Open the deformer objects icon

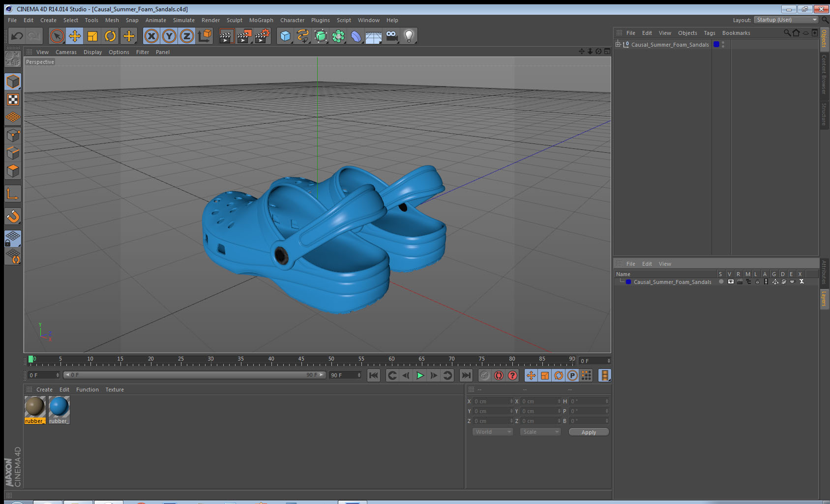356,36
